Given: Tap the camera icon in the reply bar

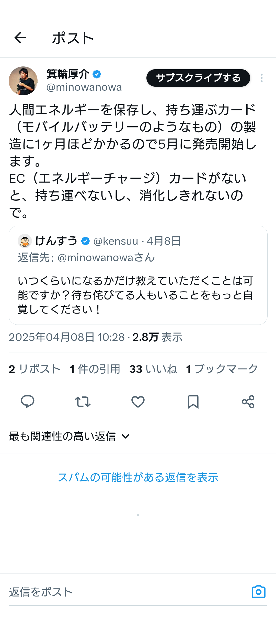Looking at the screenshot, I should tap(259, 592).
